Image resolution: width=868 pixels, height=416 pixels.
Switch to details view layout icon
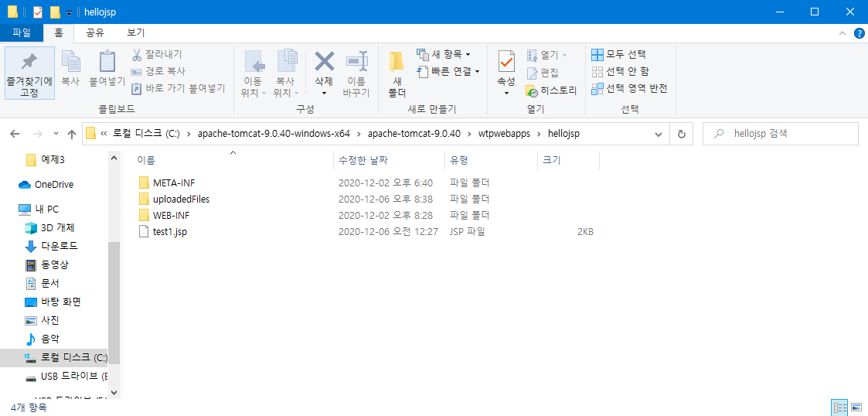coord(839,408)
